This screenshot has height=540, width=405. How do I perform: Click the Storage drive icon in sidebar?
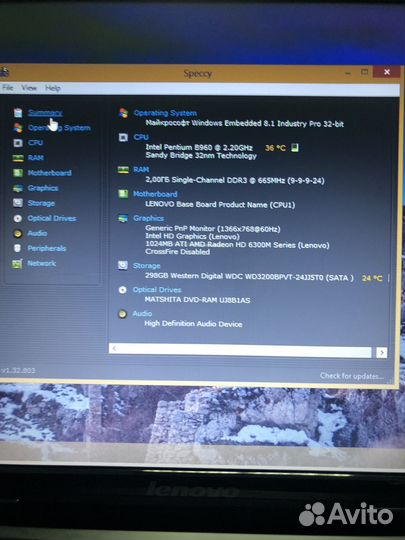click(18, 203)
